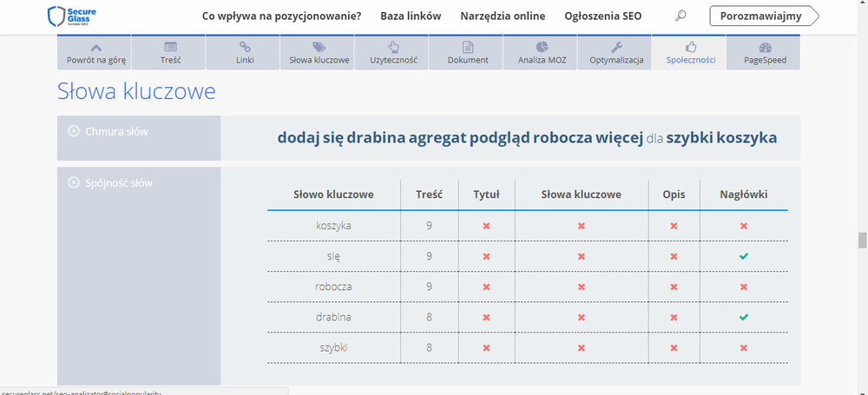Click the Słowo kluczowe column header
The width and height of the screenshot is (868, 395).
coord(333,194)
